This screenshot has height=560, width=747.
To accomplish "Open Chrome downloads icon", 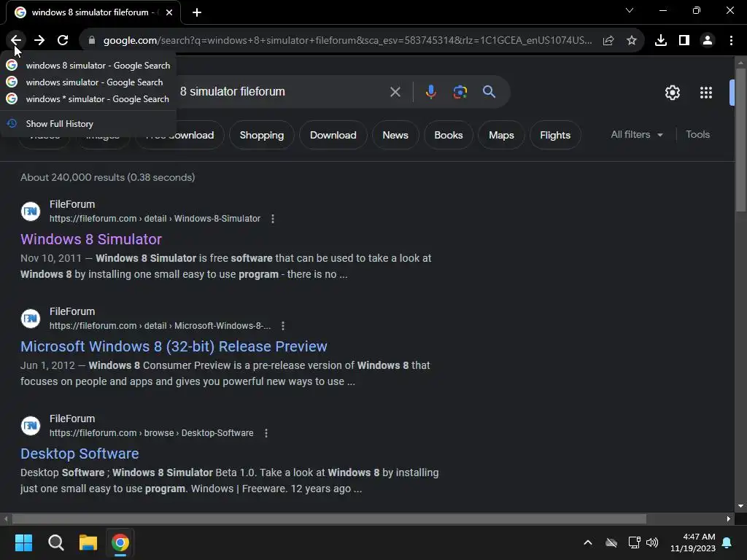I will (x=661, y=41).
